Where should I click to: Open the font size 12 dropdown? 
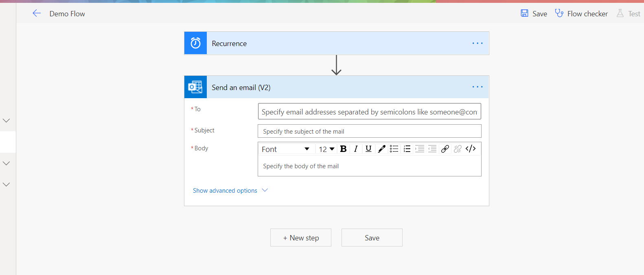(x=326, y=149)
